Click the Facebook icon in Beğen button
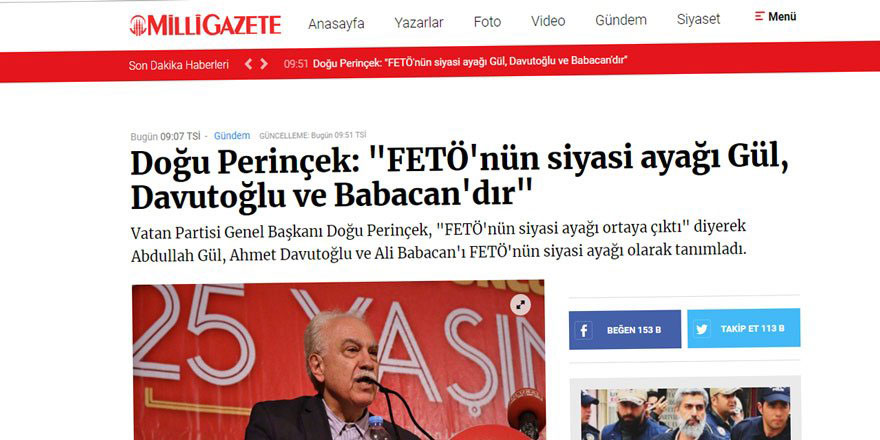The image size is (880, 440). click(x=583, y=330)
